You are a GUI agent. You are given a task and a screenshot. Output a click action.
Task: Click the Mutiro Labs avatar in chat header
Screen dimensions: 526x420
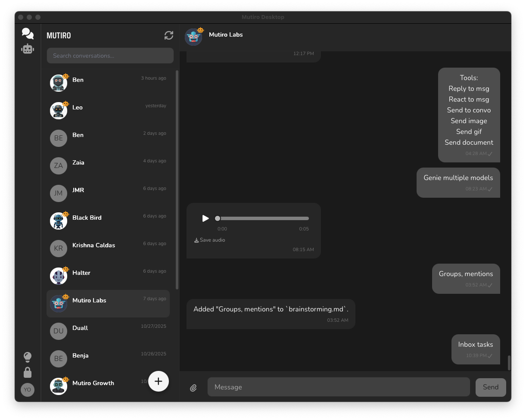coord(193,37)
